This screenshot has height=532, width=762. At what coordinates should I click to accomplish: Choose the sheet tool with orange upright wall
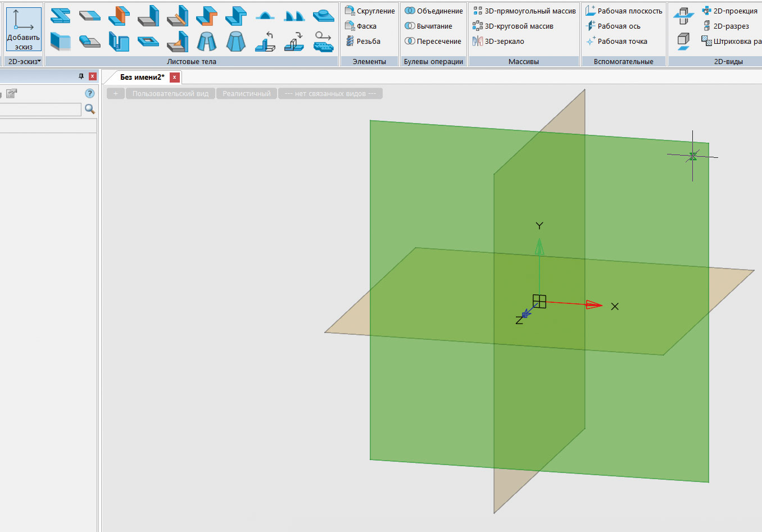point(119,16)
